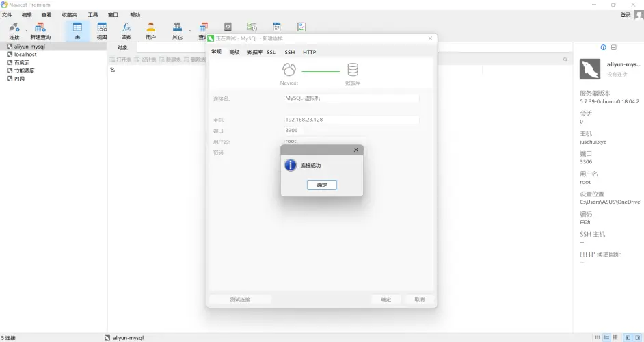The width and height of the screenshot is (644, 342).
Task: Switch to 数据库 tab in connection dialog
Action: (254, 52)
